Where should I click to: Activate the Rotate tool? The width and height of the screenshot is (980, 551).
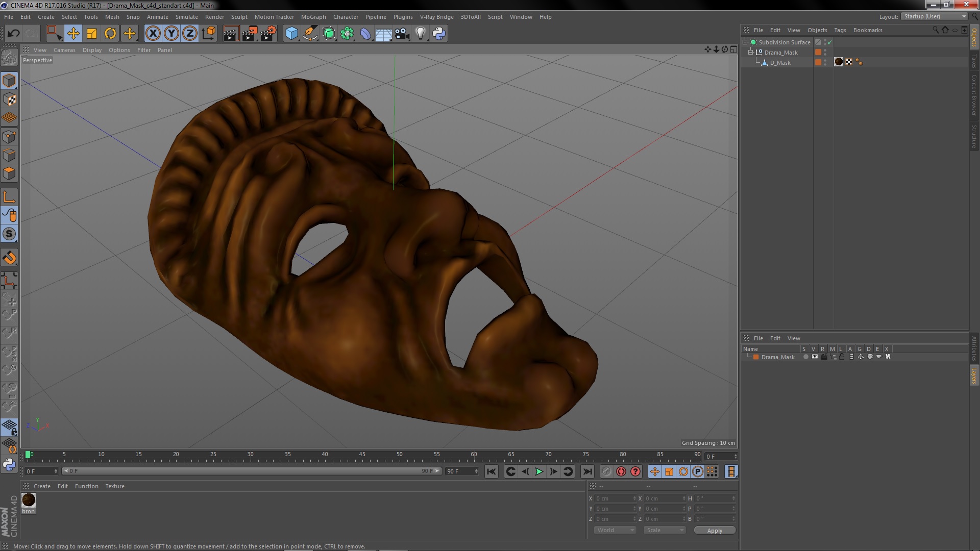coord(110,34)
